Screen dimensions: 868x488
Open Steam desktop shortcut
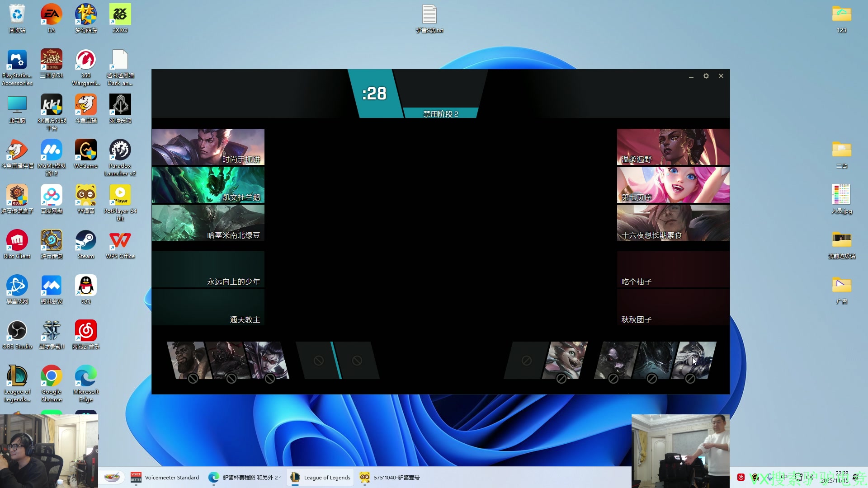(85, 241)
